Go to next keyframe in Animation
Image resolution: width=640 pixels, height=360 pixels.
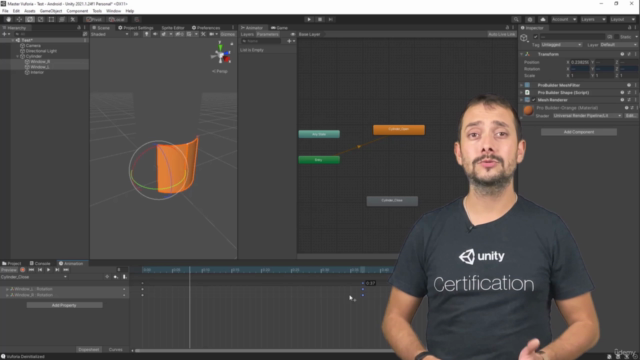(x=57, y=270)
